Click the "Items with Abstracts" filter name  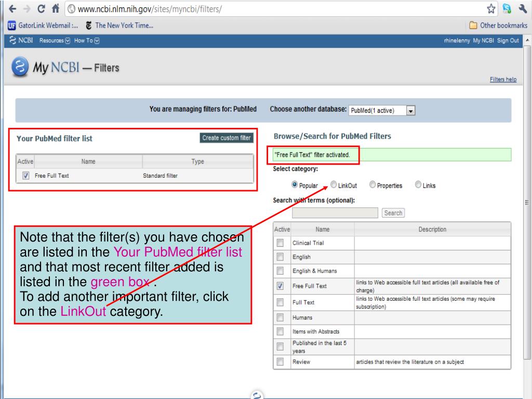tap(316, 331)
